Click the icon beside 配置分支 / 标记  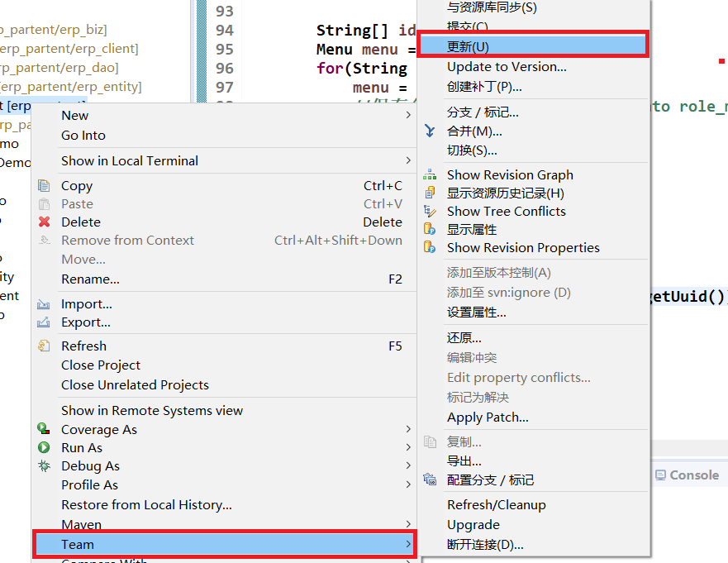pyautogui.click(x=430, y=479)
